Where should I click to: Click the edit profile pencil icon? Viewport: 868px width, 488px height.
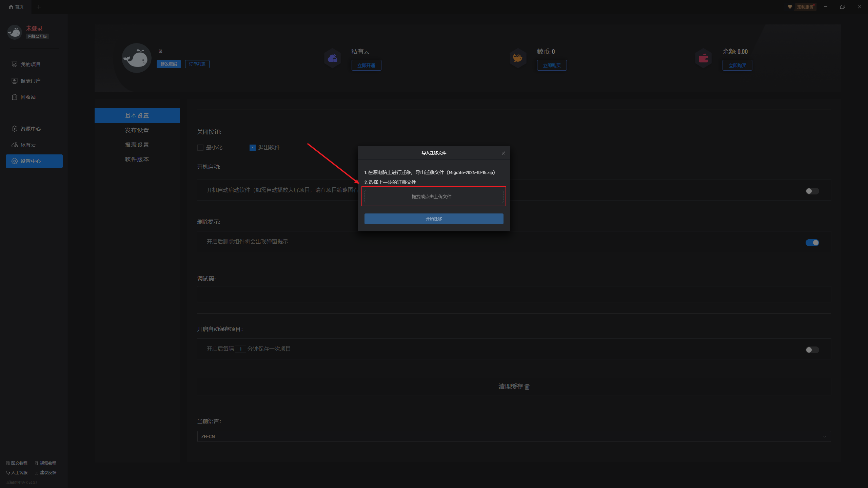coord(160,51)
